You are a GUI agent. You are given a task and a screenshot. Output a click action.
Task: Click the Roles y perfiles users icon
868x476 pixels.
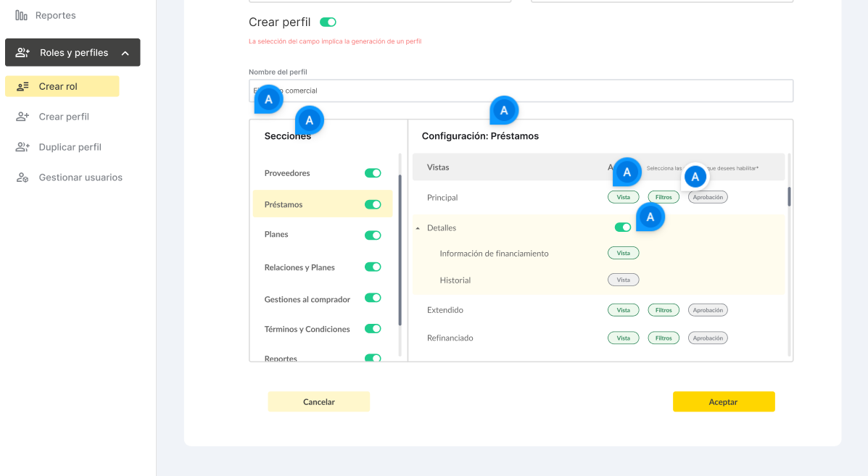[22, 53]
